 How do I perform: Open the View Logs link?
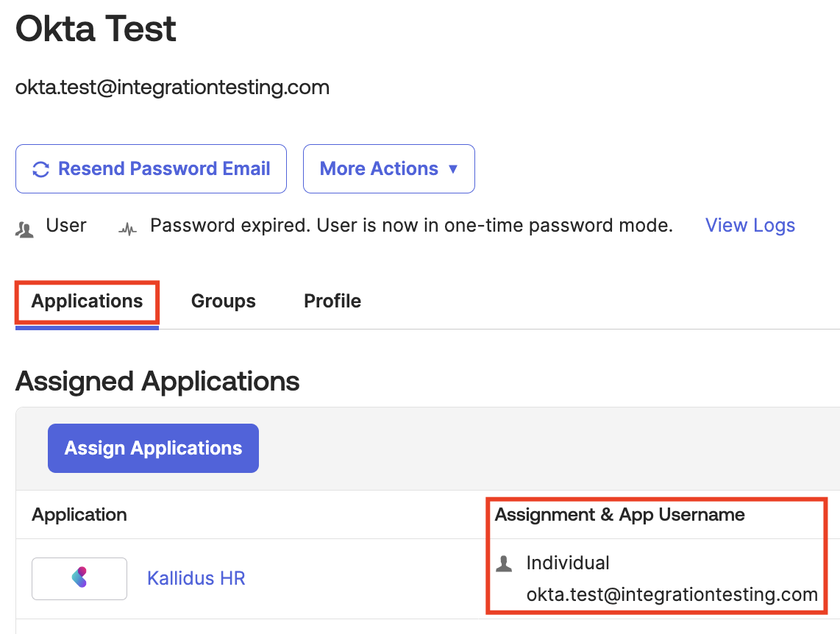click(x=750, y=226)
